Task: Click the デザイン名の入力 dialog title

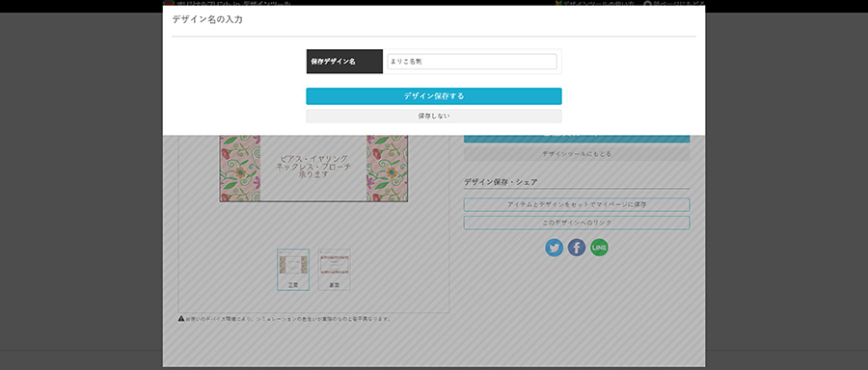Action: [207, 19]
